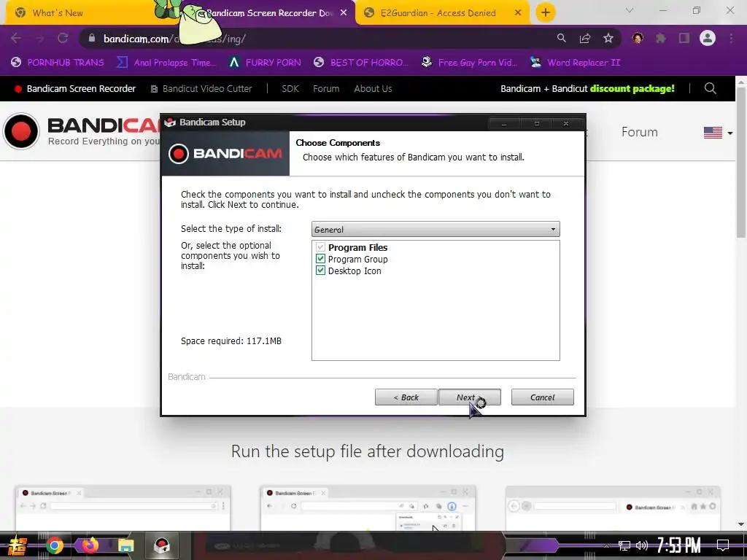Open the notification center icon
Image resolution: width=747 pixels, height=560 pixels.
(723, 545)
